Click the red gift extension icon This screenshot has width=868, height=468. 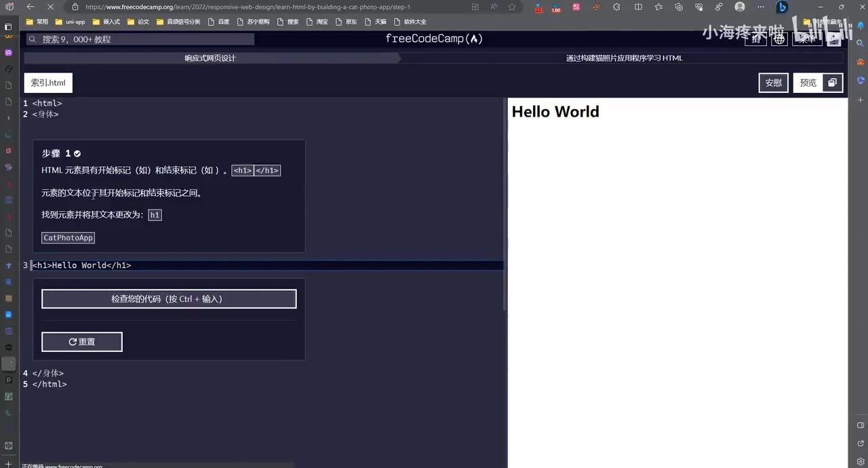point(538,8)
